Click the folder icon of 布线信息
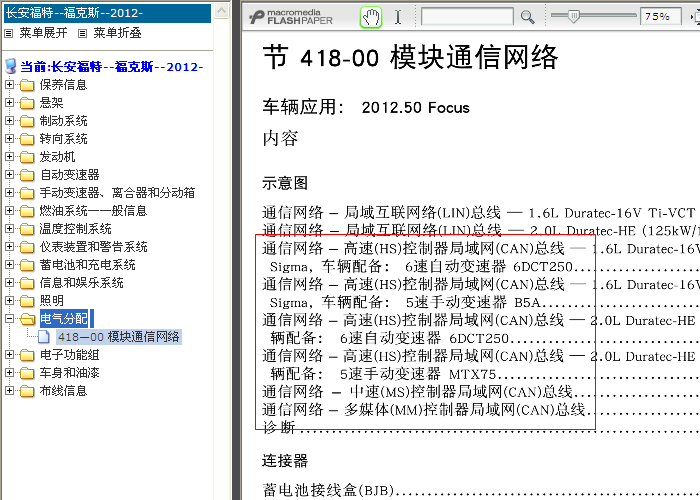Viewport: 700px width, 500px height. [27, 391]
